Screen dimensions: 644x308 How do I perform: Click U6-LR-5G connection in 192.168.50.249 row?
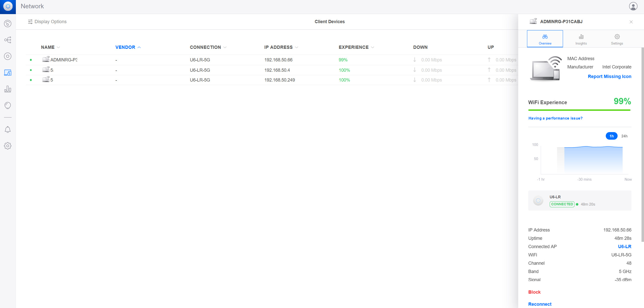(200, 80)
